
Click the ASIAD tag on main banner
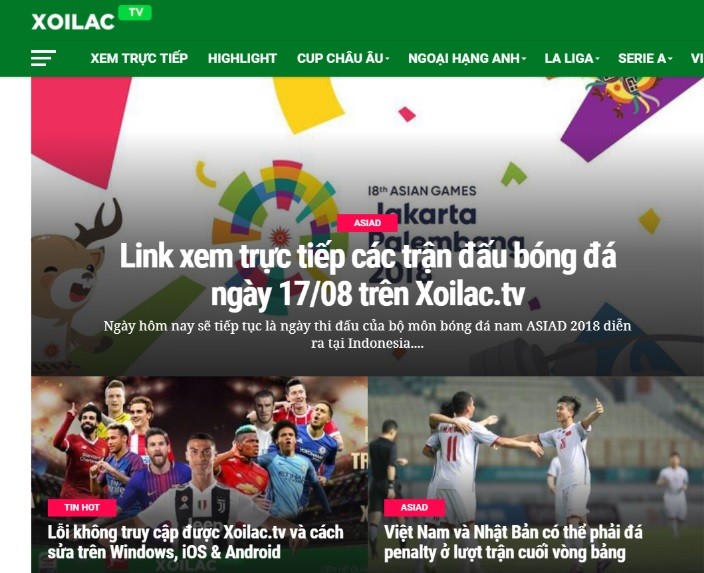pos(367,223)
